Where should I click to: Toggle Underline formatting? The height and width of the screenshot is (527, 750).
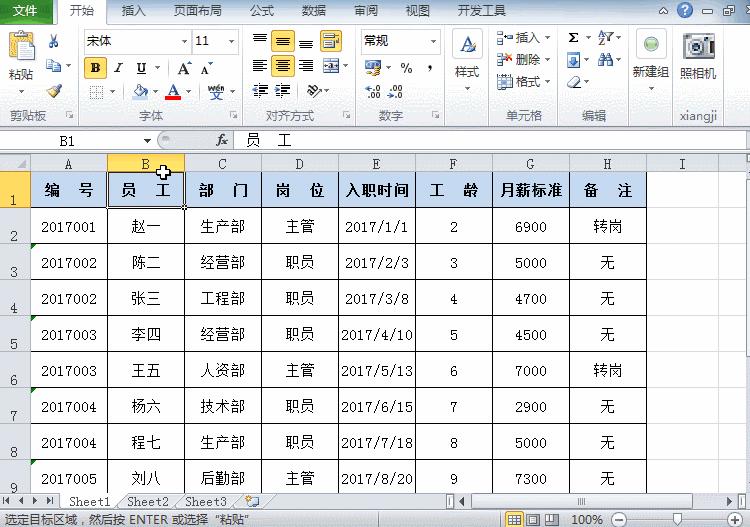point(141,68)
